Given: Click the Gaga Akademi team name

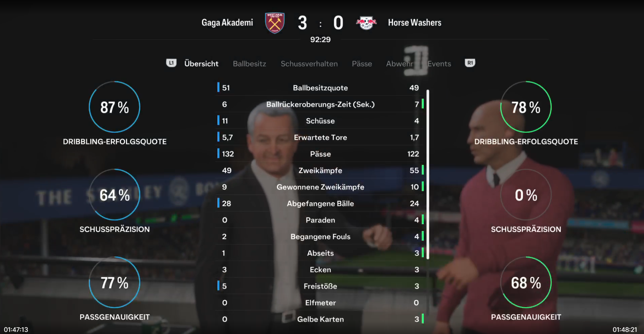Looking at the screenshot, I should tap(227, 23).
